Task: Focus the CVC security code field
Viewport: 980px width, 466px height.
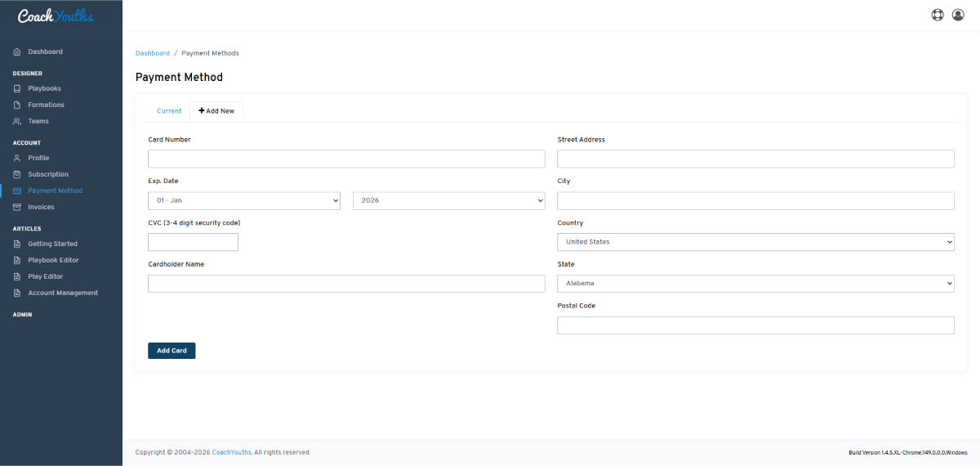Action: click(193, 242)
